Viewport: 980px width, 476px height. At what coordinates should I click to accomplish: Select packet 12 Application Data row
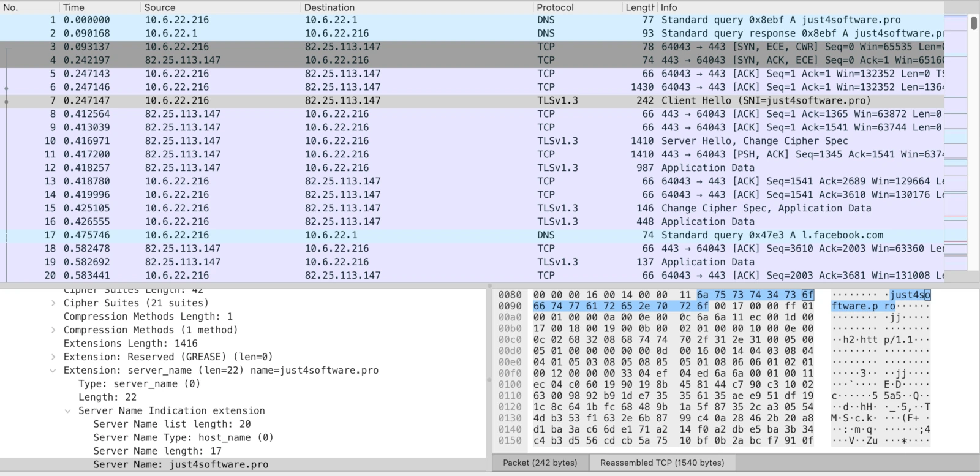tap(472, 168)
